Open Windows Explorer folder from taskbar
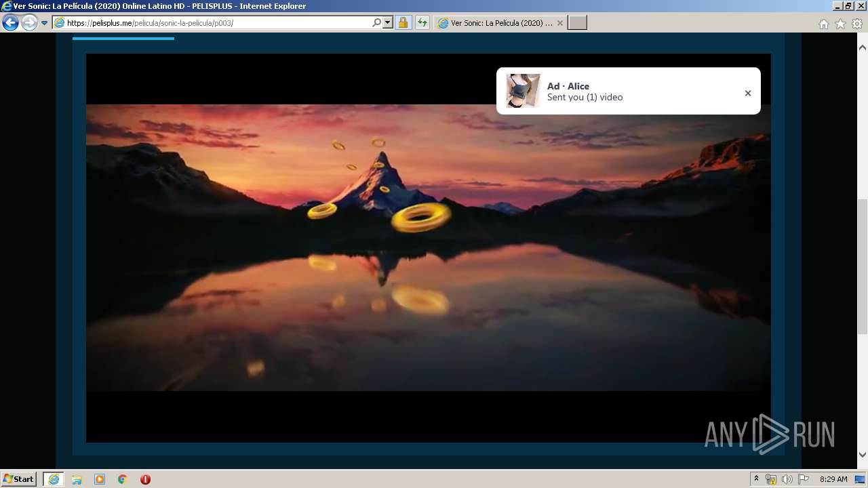This screenshot has height=488, width=868. point(77,479)
